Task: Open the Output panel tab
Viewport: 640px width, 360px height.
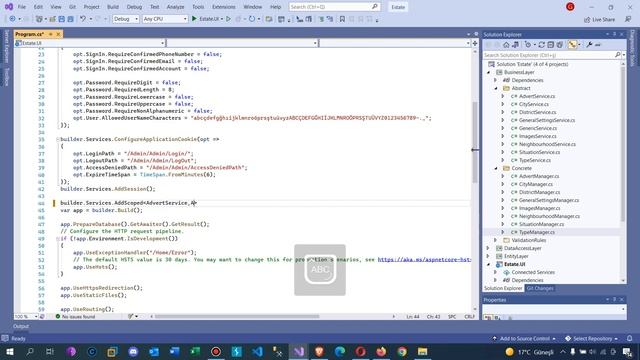Action: 21,326
